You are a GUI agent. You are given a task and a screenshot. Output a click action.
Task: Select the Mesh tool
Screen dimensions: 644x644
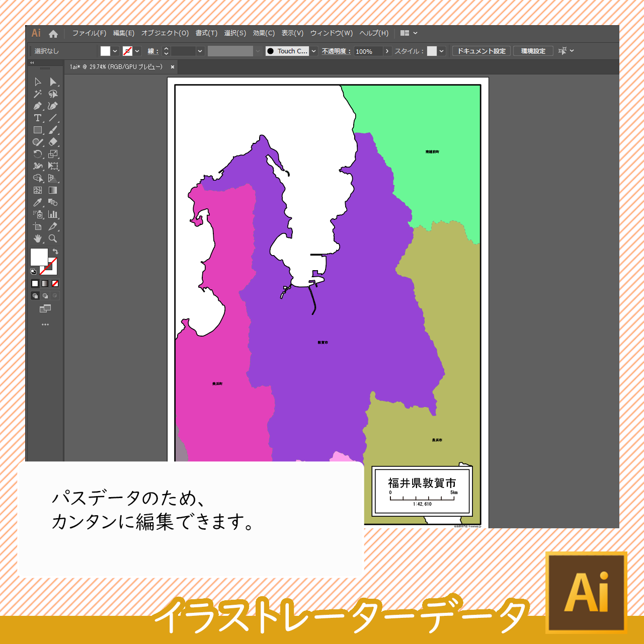[38, 191]
